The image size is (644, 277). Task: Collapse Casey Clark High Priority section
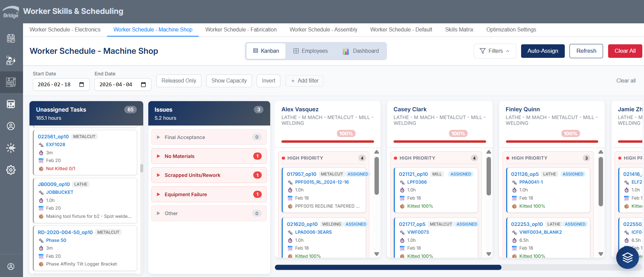436,158
